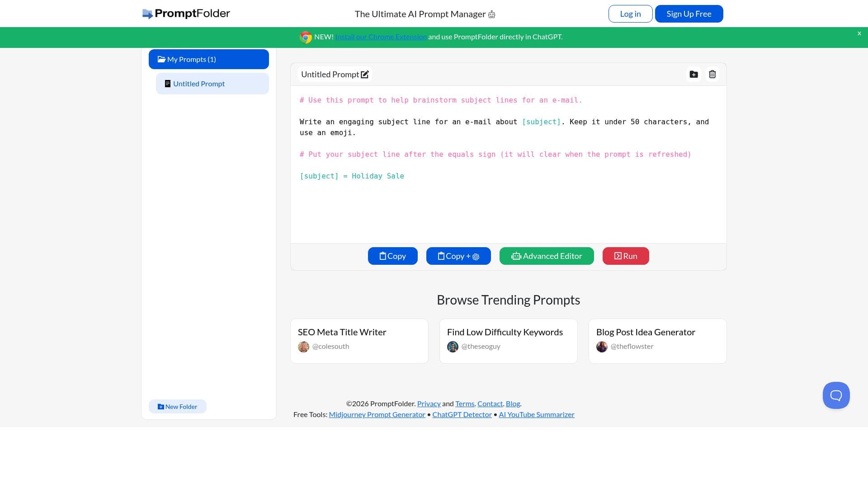The width and height of the screenshot is (868, 488).
Task: Run the current prompt
Action: coord(625,256)
